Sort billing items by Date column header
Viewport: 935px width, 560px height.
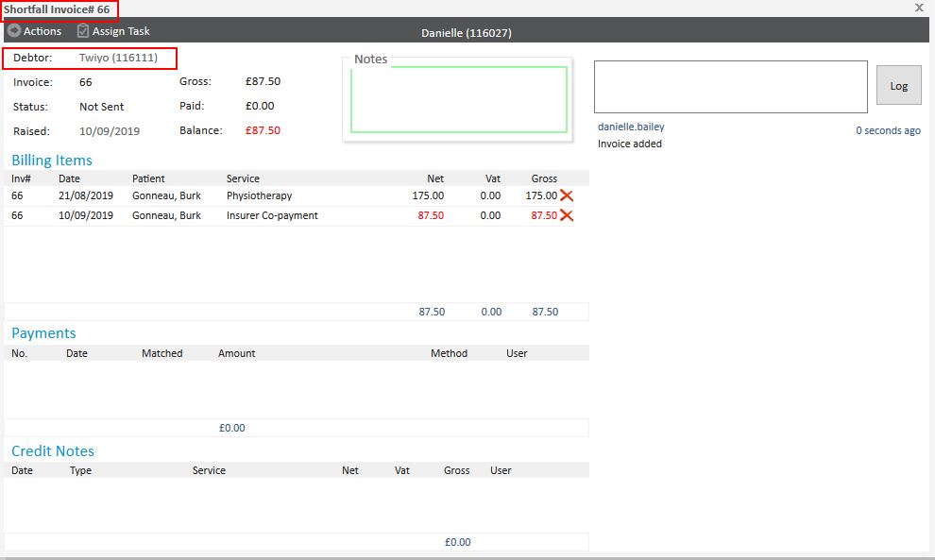pyautogui.click(x=69, y=178)
